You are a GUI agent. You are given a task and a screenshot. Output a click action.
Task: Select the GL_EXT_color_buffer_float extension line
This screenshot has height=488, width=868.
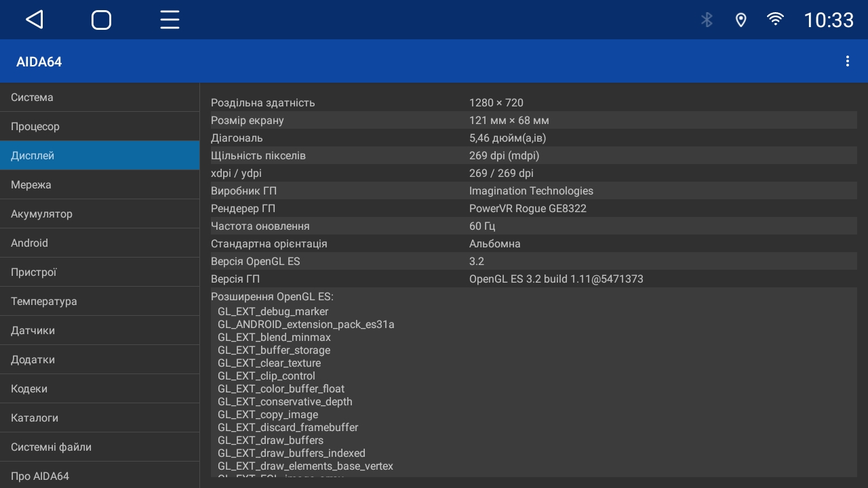(x=281, y=389)
